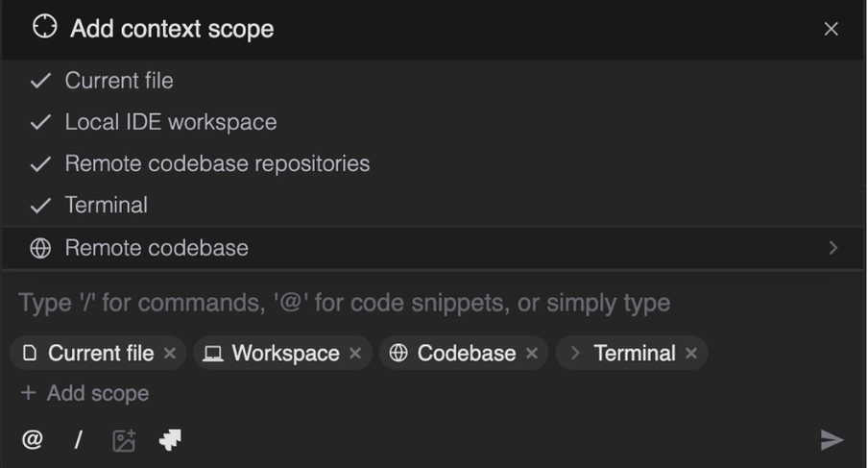Click the Add scope button

click(x=85, y=393)
